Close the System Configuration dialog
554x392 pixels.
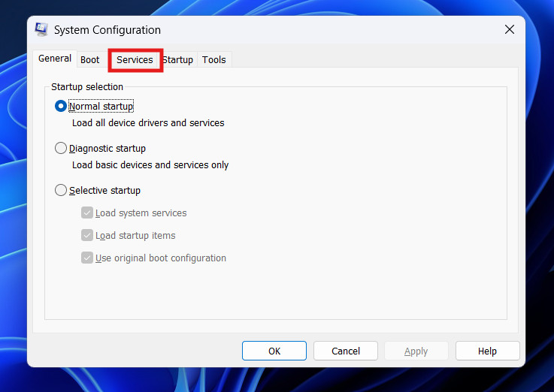[x=509, y=30]
